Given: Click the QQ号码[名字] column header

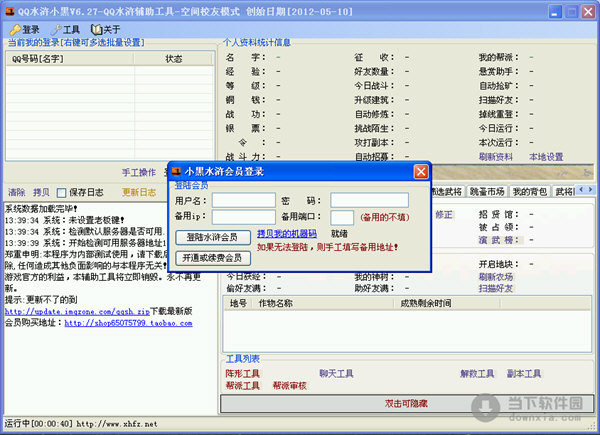Looking at the screenshot, I should coord(70,59).
